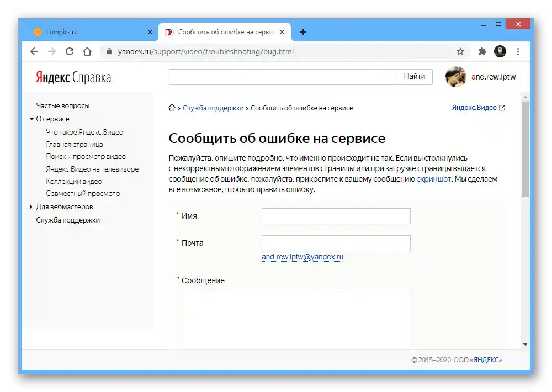View site security lock info

[109, 51]
